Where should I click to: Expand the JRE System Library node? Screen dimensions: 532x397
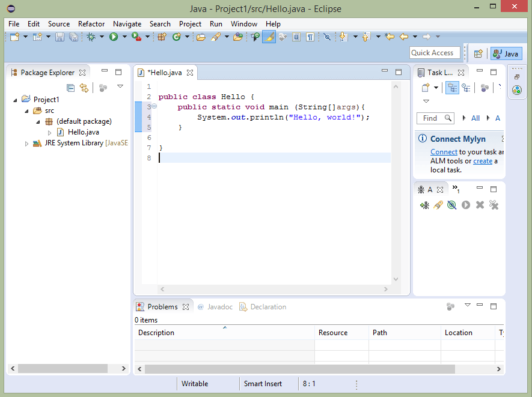pos(26,144)
